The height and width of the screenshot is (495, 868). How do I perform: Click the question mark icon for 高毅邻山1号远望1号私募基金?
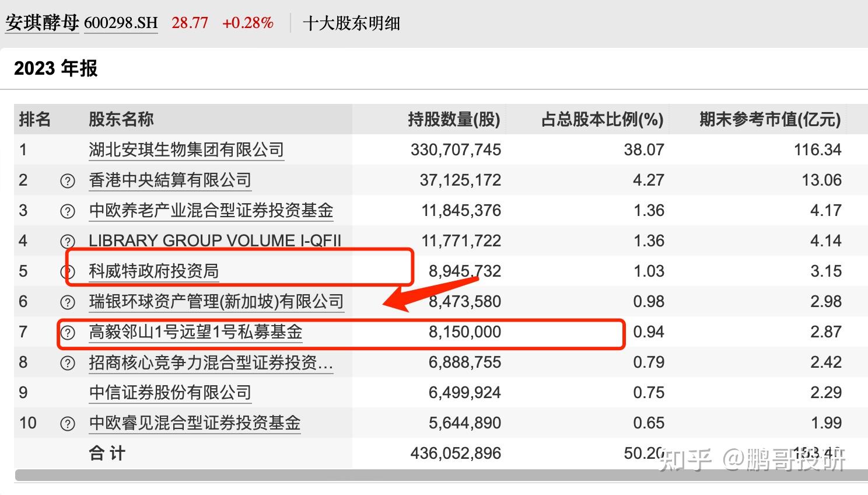tap(68, 332)
